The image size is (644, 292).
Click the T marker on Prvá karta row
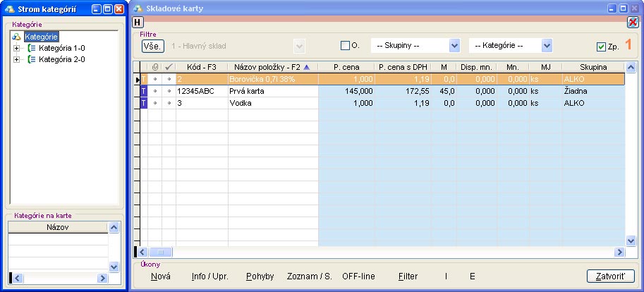pyautogui.click(x=145, y=91)
